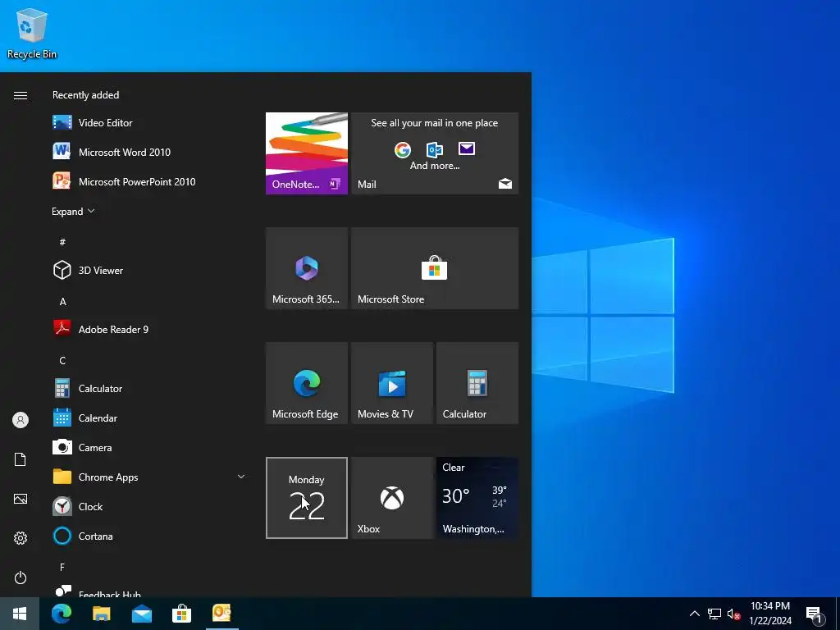Viewport: 840px width, 630px height.
Task: Open the volume tray icon
Action: pyautogui.click(x=733, y=614)
